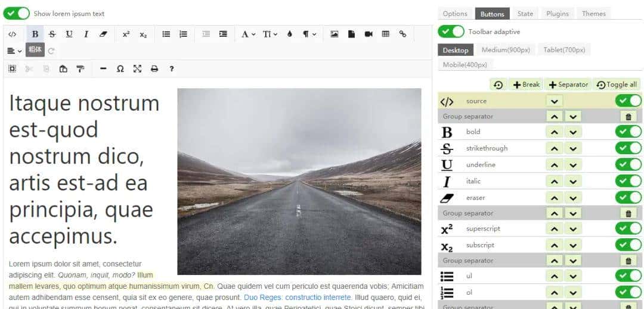Screen dimensions: 644x309
Task: Open the source code view icon
Action: pos(13,35)
